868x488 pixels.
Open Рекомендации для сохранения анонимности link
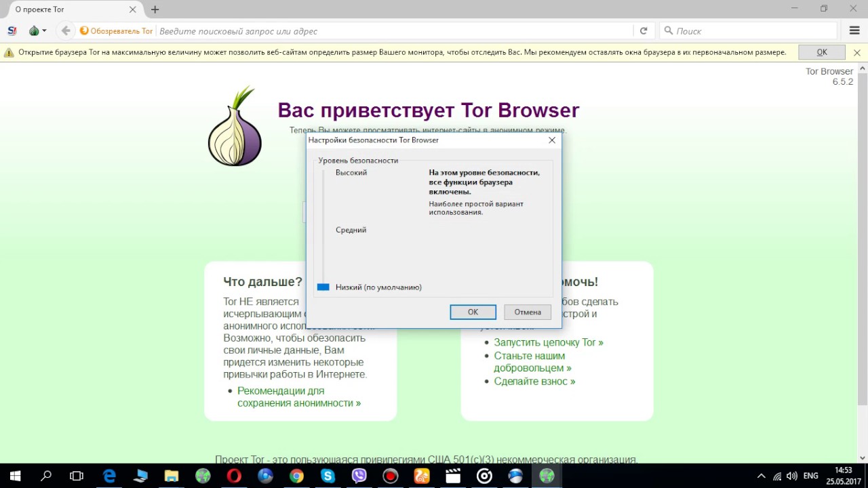click(299, 397)
